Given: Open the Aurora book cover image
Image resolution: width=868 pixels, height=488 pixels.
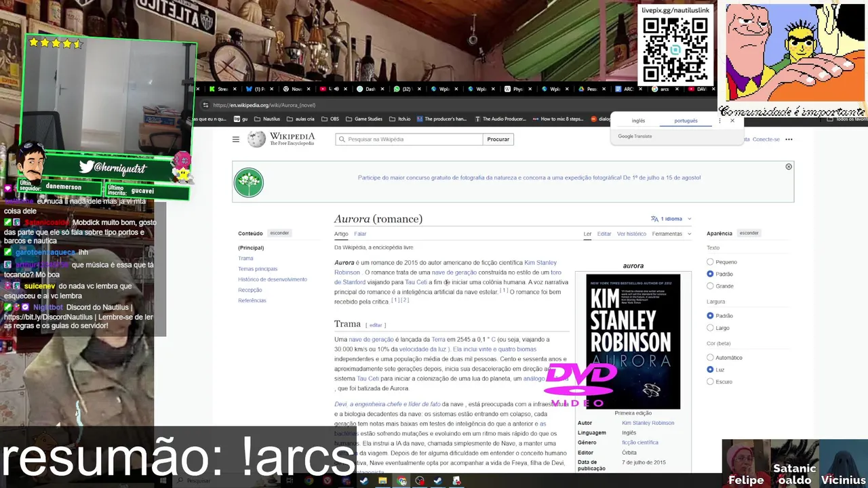Looking at the screenshot, I should point(633,341).
